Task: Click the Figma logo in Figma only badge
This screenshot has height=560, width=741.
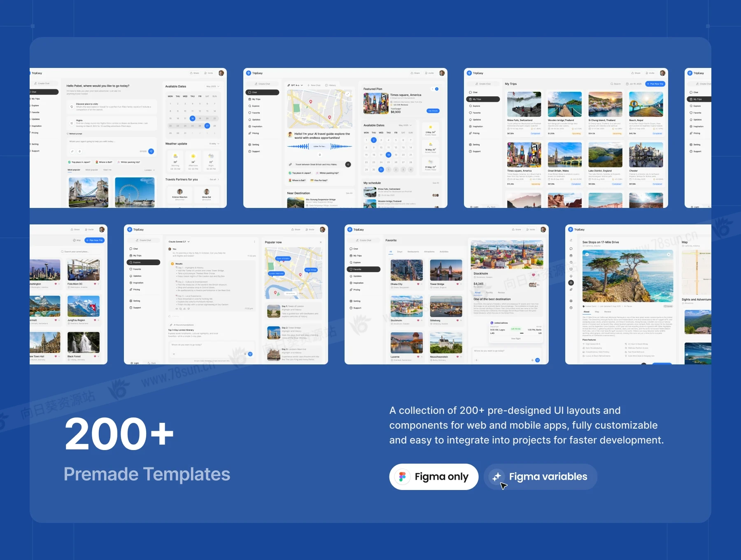Action: coord(402,477)
